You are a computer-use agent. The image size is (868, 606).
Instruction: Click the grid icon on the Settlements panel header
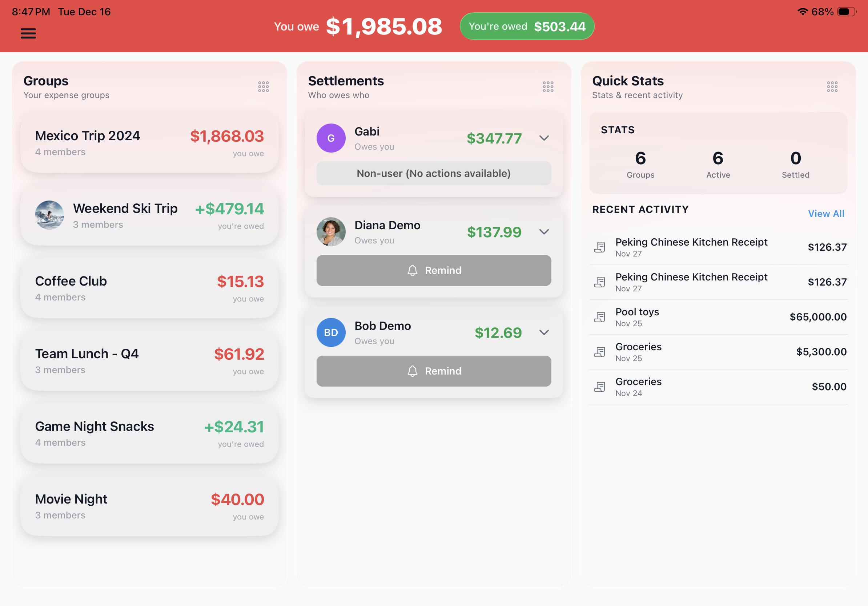coord(548,86)
